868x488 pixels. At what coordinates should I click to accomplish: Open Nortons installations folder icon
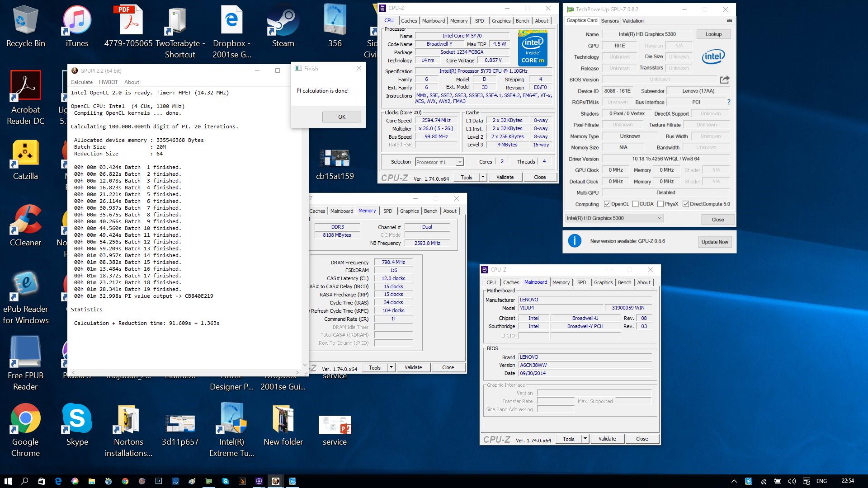[x=128, y=430]
